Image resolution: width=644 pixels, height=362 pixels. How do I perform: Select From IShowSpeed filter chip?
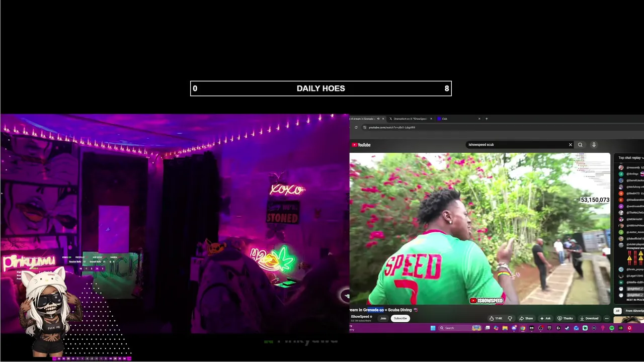634,311
